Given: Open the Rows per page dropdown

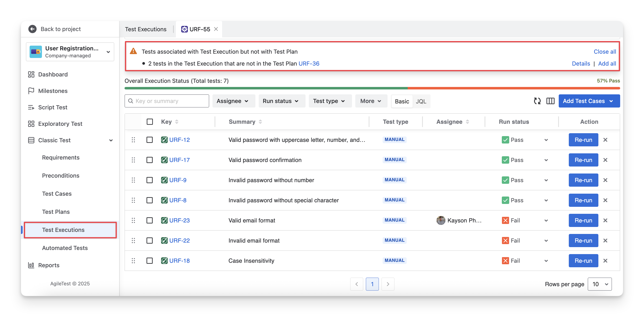Looking at the screenshot, I should [x=599, y=284].
